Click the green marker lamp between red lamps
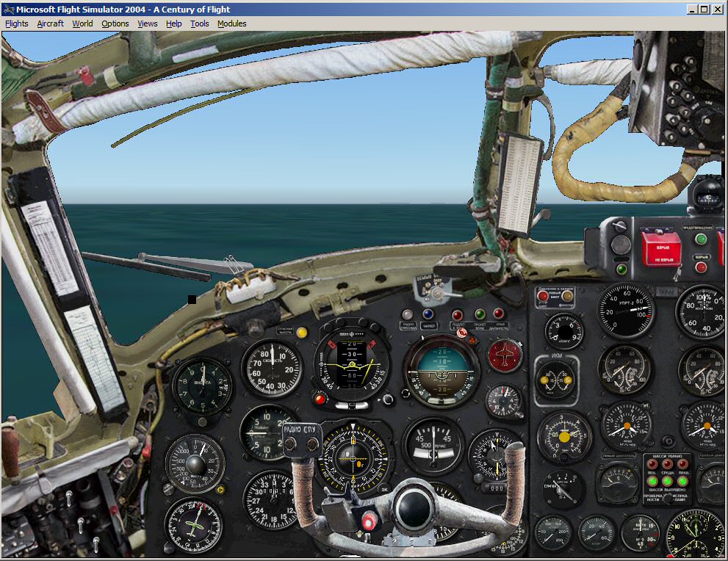The height and width of the screenshot is (561, 728). tap(480, 314)
